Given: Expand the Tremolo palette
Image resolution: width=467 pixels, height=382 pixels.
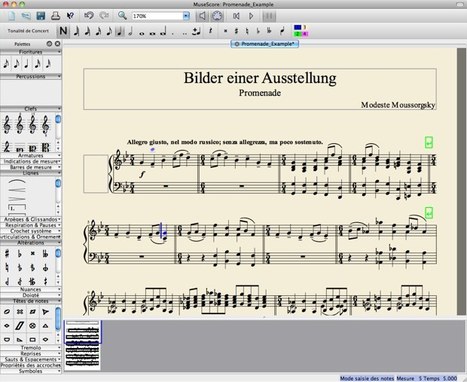Looking at the screenshot, I should [x=31, y=347].
